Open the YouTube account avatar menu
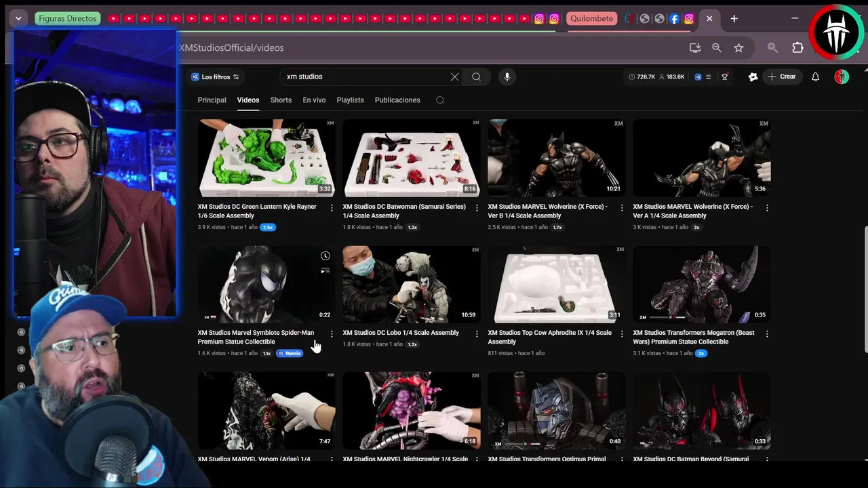The height and width of the screenshot is (488, 868). click(842, 77)
